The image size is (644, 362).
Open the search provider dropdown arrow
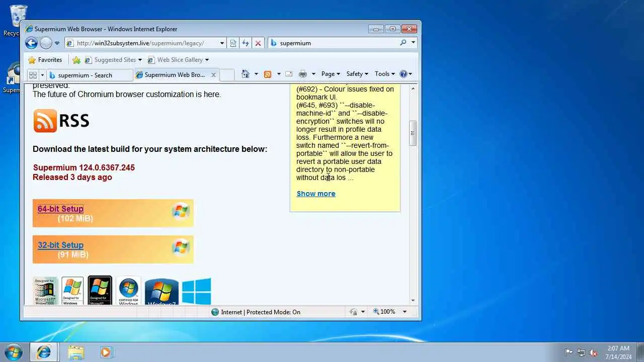pyautogui.click(x=413, y=43)
